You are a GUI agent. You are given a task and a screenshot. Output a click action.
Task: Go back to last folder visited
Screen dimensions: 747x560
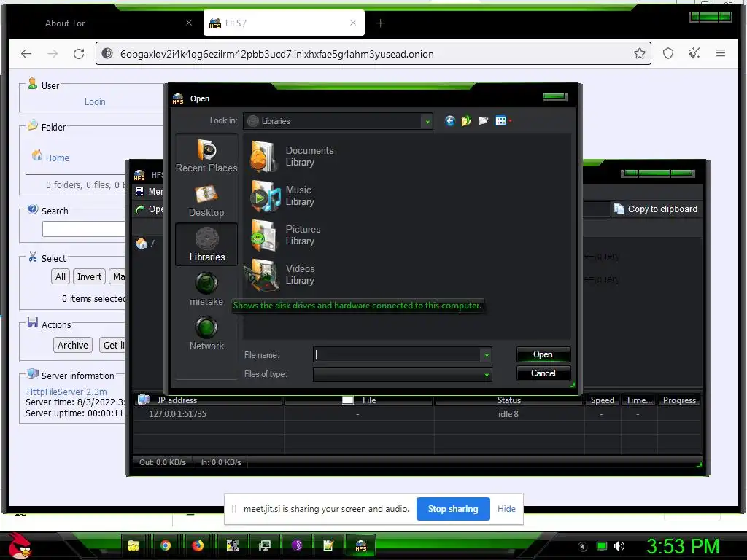tap(449, 121)
